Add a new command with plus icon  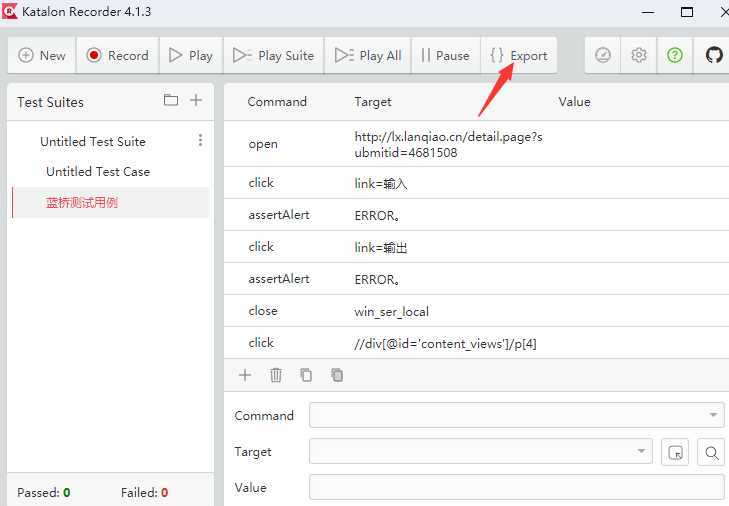[245, 375]
